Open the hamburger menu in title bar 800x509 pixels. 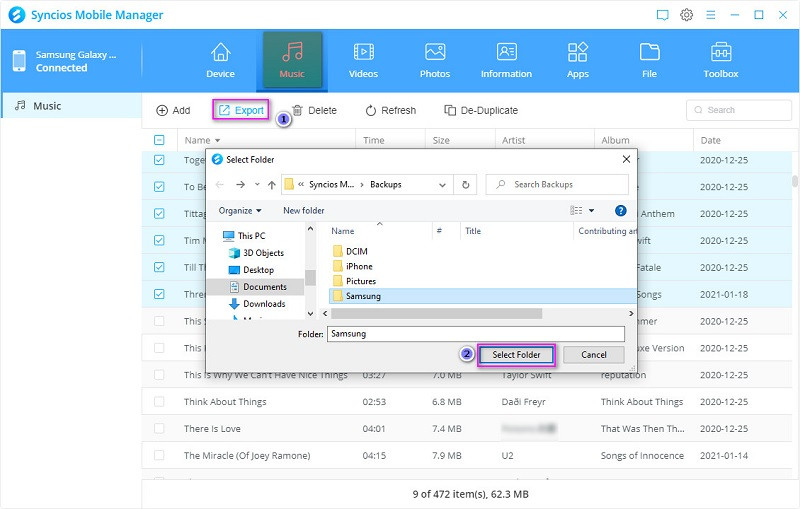coord(710,15)
